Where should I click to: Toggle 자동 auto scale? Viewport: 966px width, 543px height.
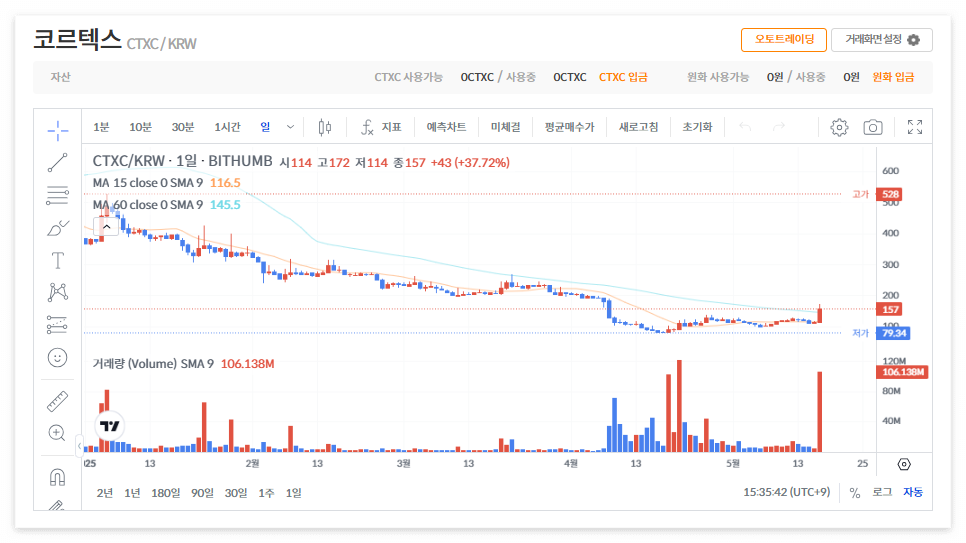[x=913, y=492]
